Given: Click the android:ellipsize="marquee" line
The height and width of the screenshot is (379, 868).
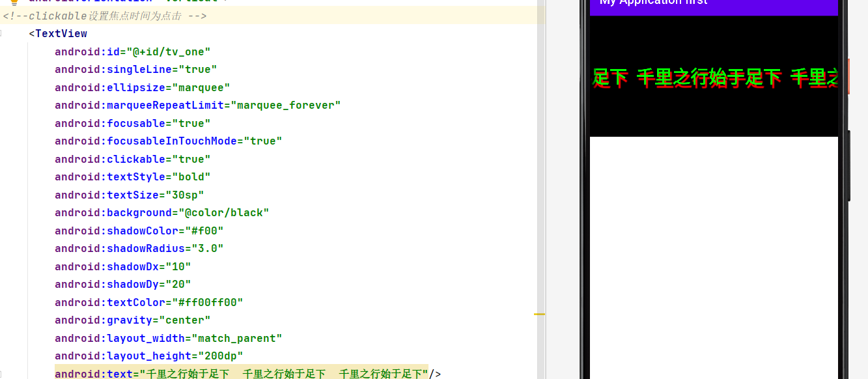Looking at the screenshot, I should click(143, 87).
